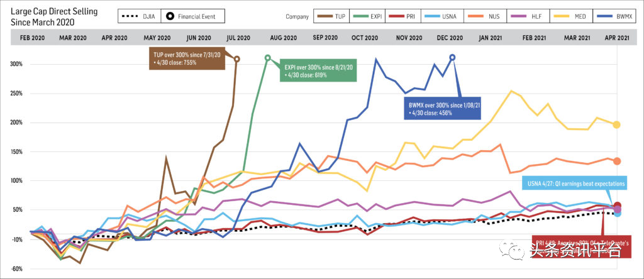Click the Company legend label
This screenshot has width=644, height=279.
coord(297,17)
